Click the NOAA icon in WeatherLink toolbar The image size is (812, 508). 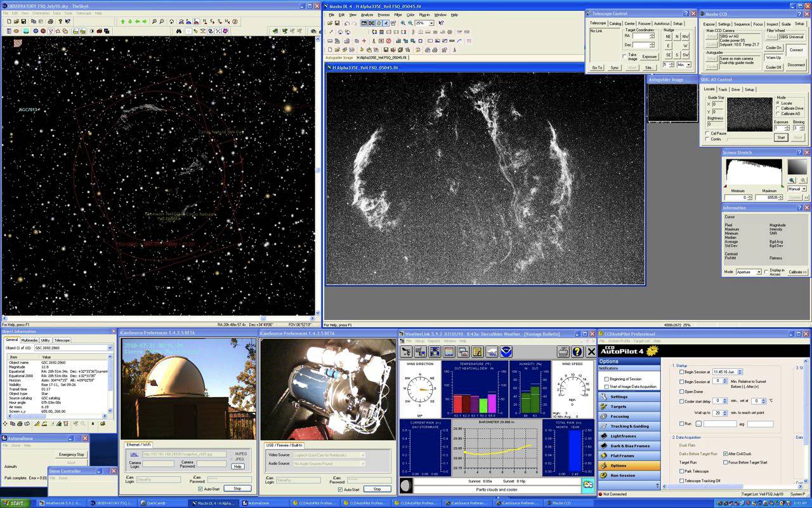506,352
